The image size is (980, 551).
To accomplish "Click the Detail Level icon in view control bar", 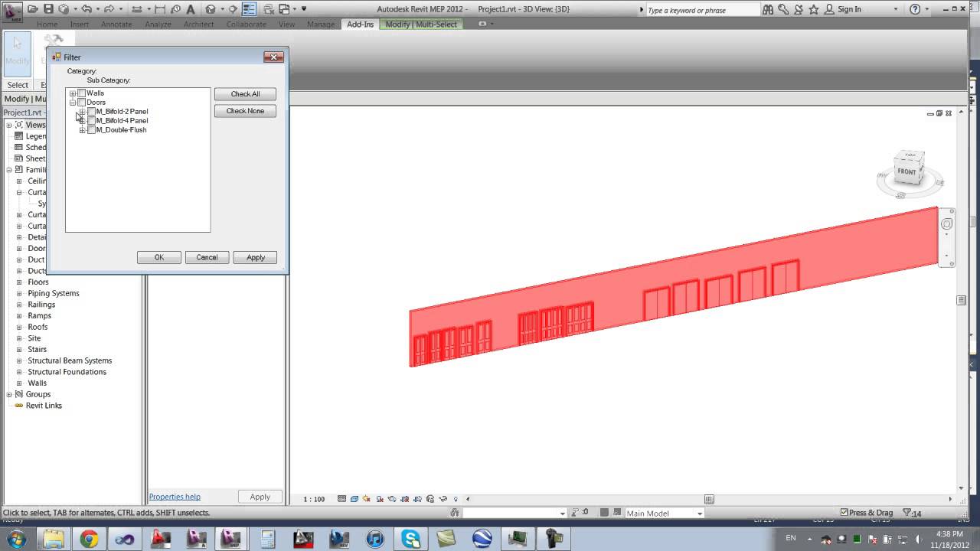I will (x=341, y=499).
